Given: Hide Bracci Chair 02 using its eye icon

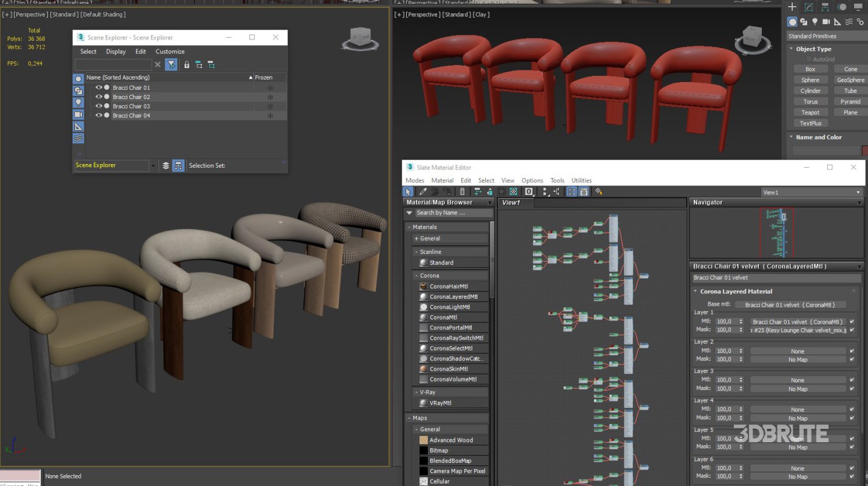Looking at the screenshot, I should (98, 97).
